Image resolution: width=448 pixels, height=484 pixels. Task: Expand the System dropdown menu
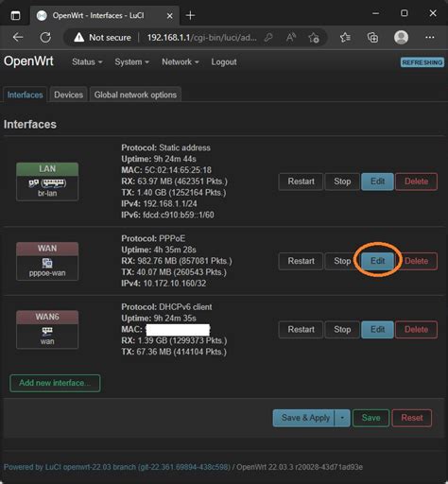point(131,62)
